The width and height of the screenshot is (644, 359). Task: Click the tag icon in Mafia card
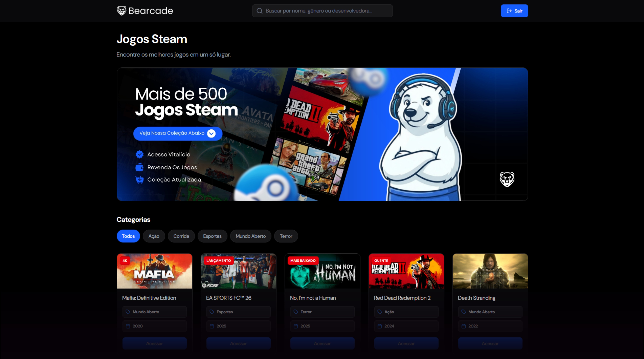point(128,312)
